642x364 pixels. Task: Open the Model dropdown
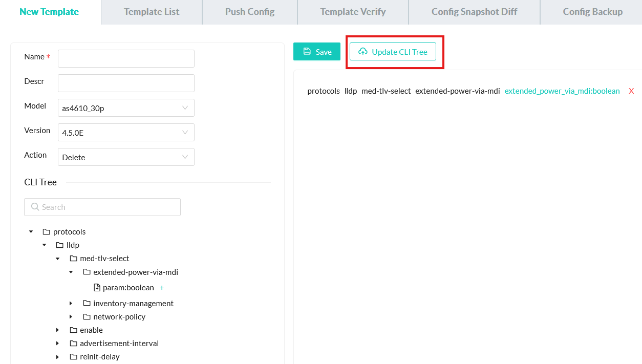[x=126, y=108]
